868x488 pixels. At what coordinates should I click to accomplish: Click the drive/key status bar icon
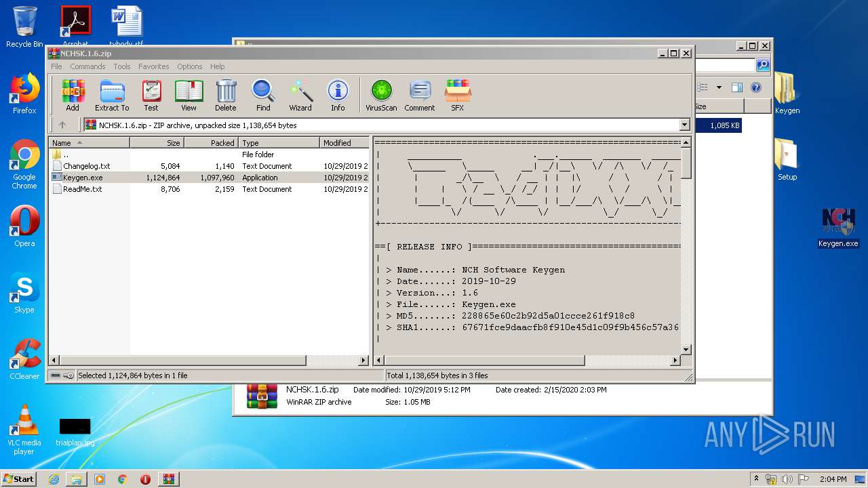point(62,375)
